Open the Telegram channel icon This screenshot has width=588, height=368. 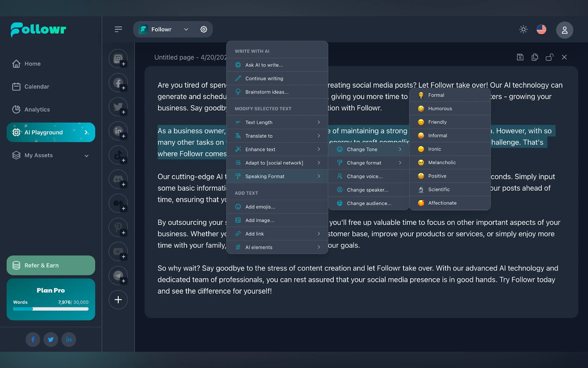click(118, 276)
